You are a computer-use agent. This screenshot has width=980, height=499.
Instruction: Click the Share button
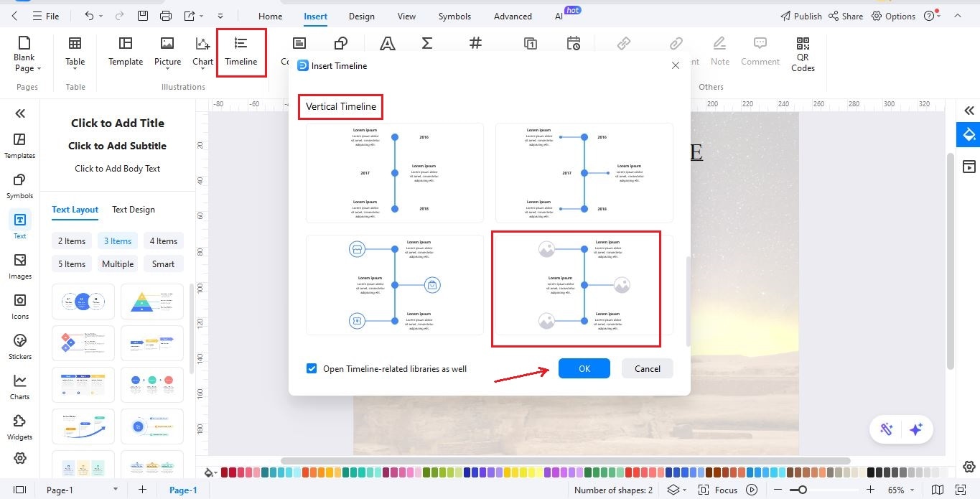tap(846, 16)
